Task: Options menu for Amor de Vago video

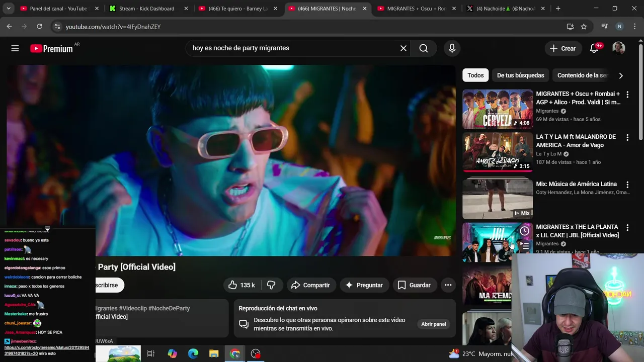Action: (x=627, y=137)
